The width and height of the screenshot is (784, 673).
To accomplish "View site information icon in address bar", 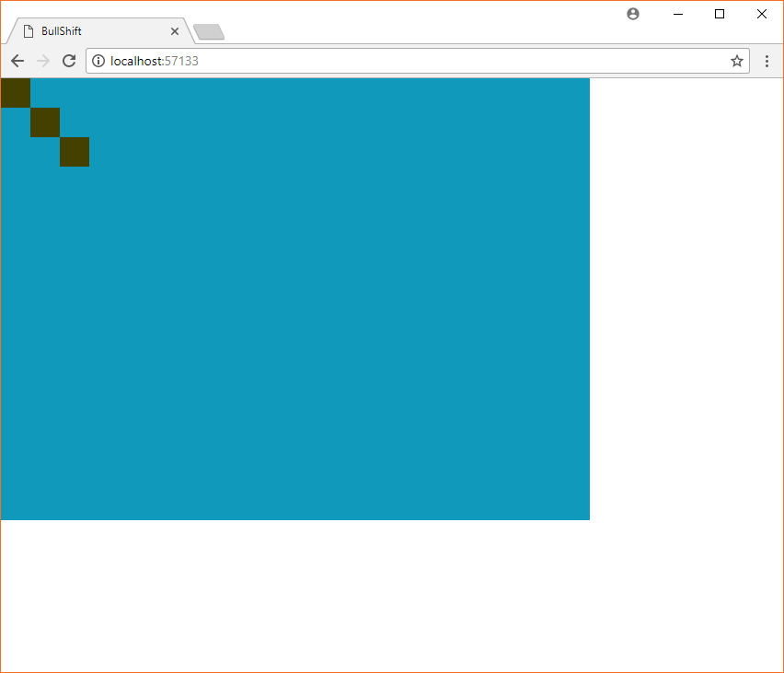I will tap(98, 61).
